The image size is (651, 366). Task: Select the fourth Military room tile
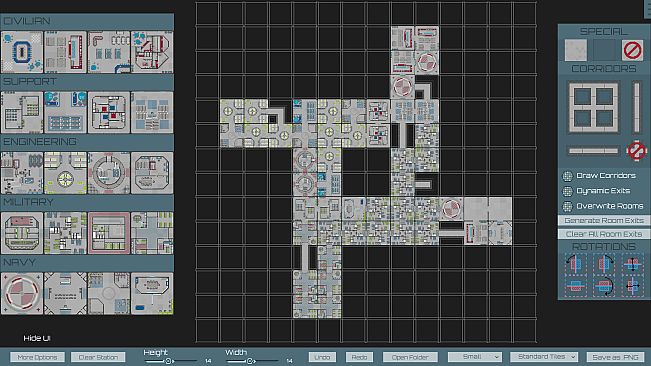(x=152, y=233)
